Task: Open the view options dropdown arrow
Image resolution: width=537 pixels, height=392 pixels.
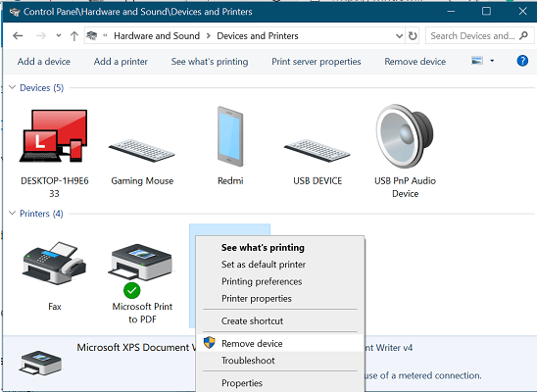Action: (x=492, y=61)
